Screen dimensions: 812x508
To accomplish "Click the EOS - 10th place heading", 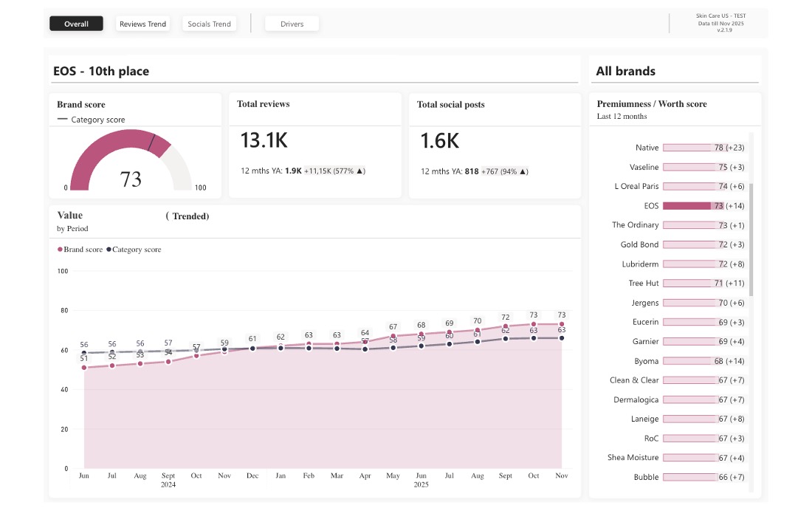I will point(100,71).
